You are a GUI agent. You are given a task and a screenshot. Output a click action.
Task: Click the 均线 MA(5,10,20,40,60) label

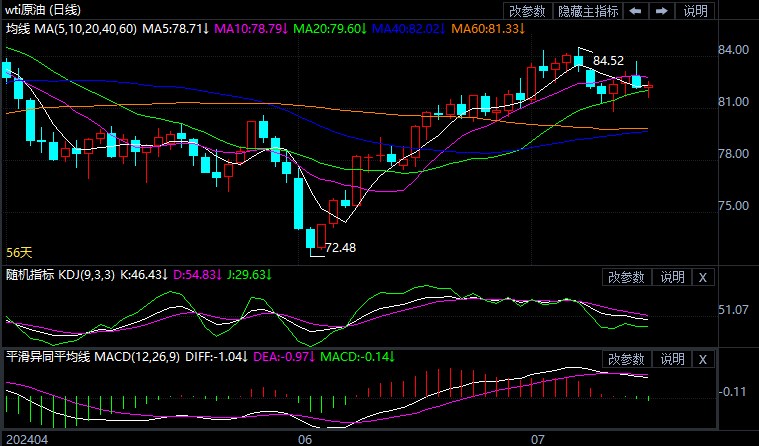[x=71, y=29]
